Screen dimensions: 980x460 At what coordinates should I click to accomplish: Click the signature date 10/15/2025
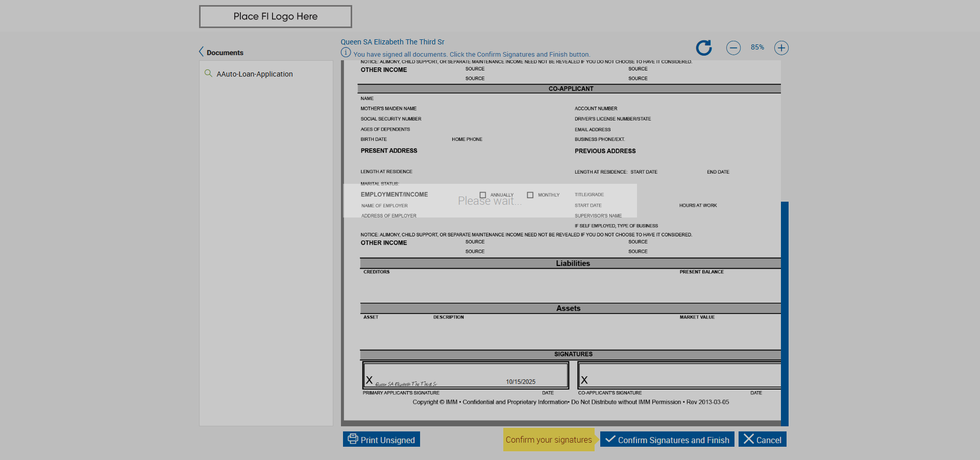tap(521, 382)
